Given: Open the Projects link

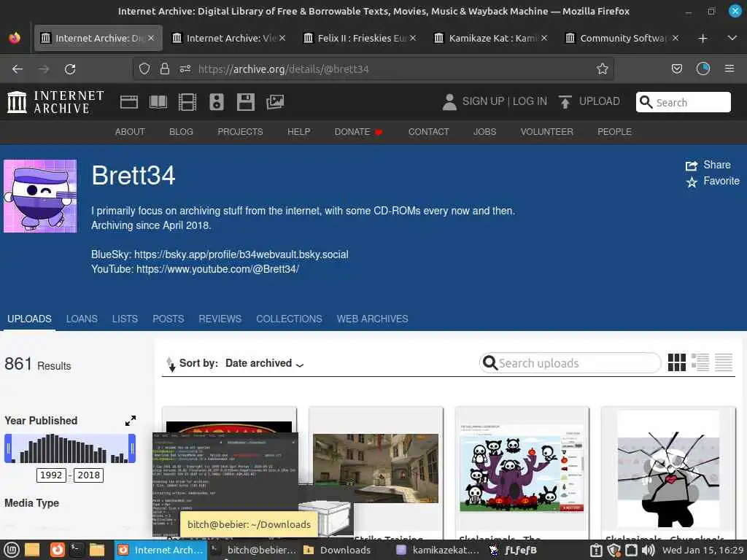Looking at the screenshot, I should pos(240,132).
